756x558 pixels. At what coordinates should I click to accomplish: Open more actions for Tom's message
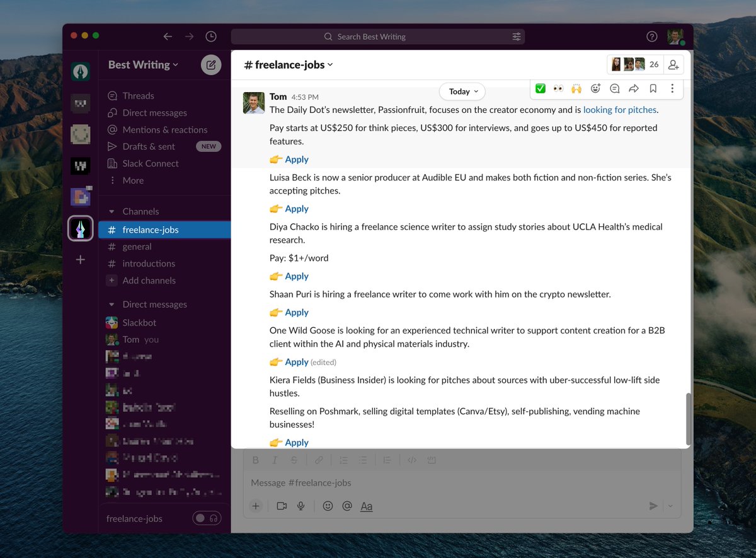point(672,89)
